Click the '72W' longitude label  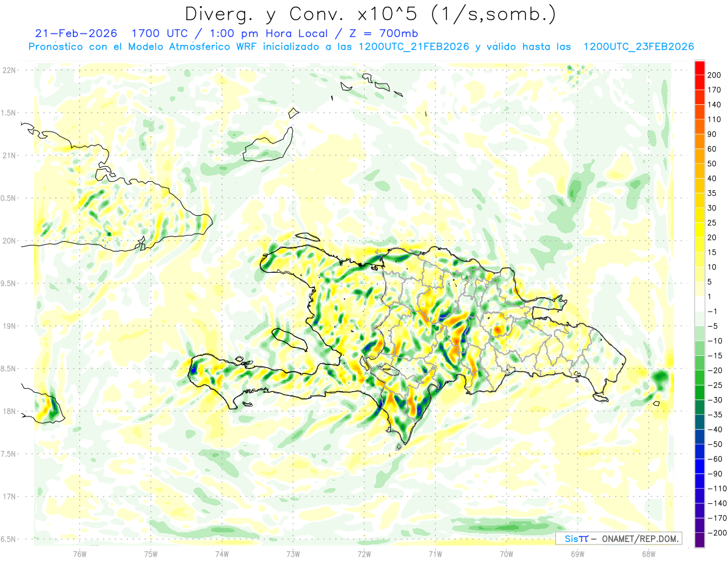point(364,554)
